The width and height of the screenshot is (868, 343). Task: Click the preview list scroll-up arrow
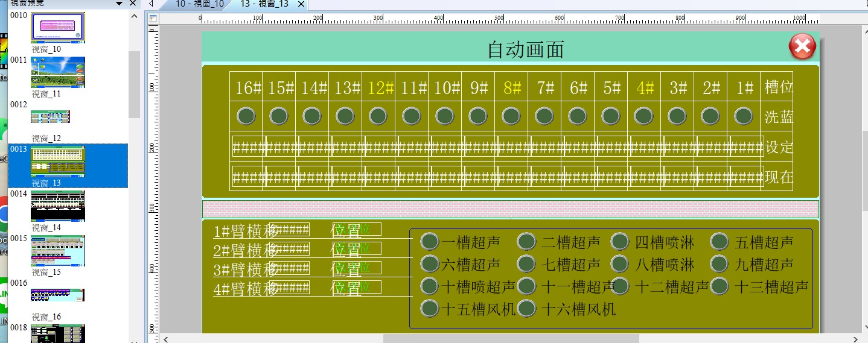tap(134, 16)
